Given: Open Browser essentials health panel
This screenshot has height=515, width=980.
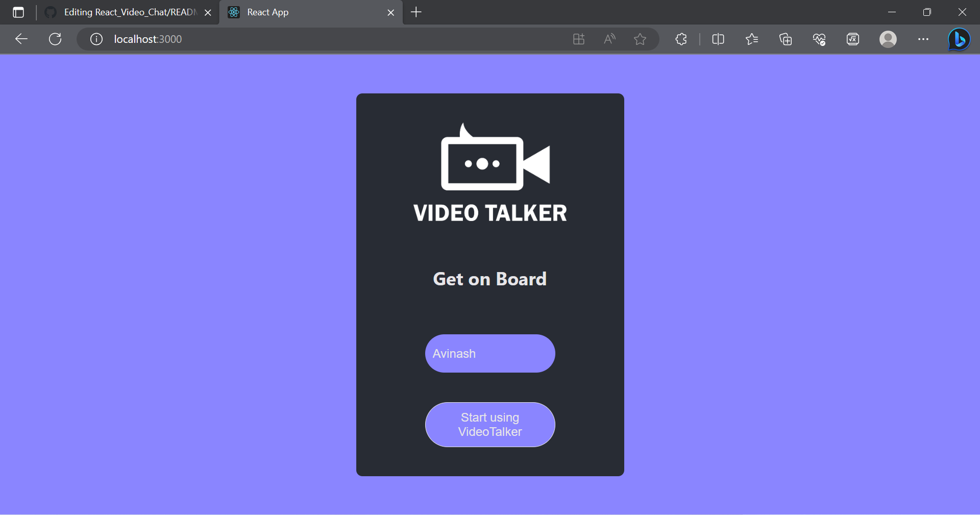Looking at the screenshot, I should [819, 39].
